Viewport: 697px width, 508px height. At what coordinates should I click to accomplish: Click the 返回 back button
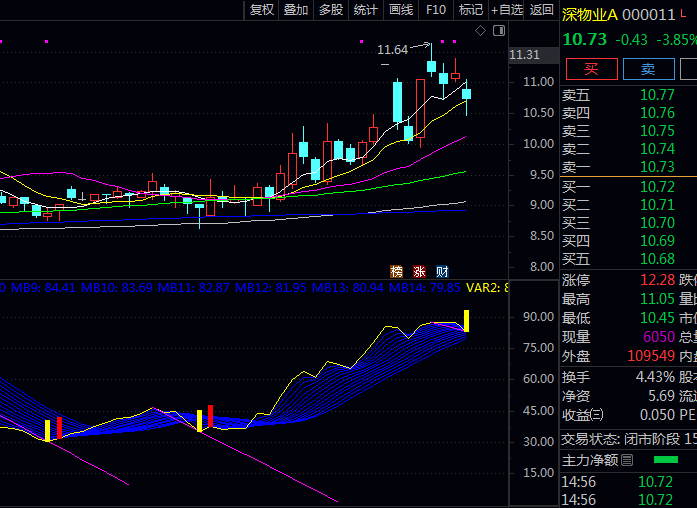point(541,10)
